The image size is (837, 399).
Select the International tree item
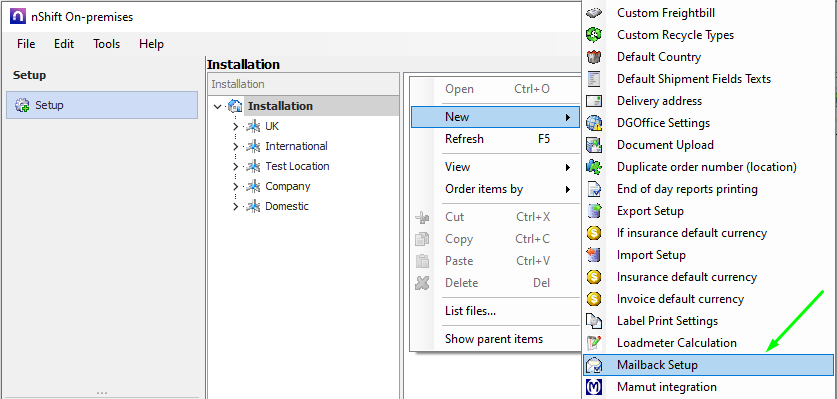(x=296, y=146)
